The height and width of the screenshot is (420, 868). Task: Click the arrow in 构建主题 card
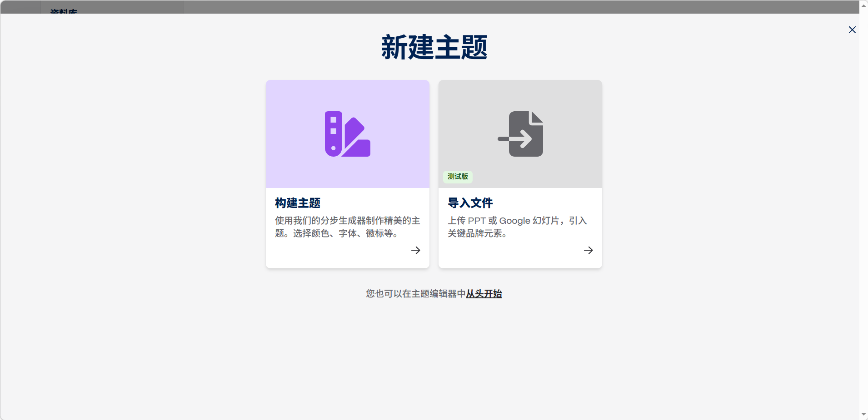[415, 250]
